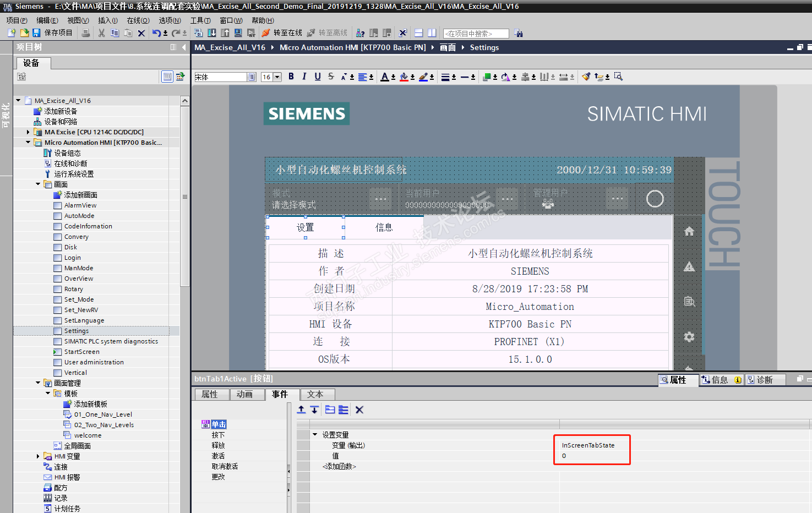Click the 转至在线 button
This screenshot has width=812, height=513.
pos(282,33)
